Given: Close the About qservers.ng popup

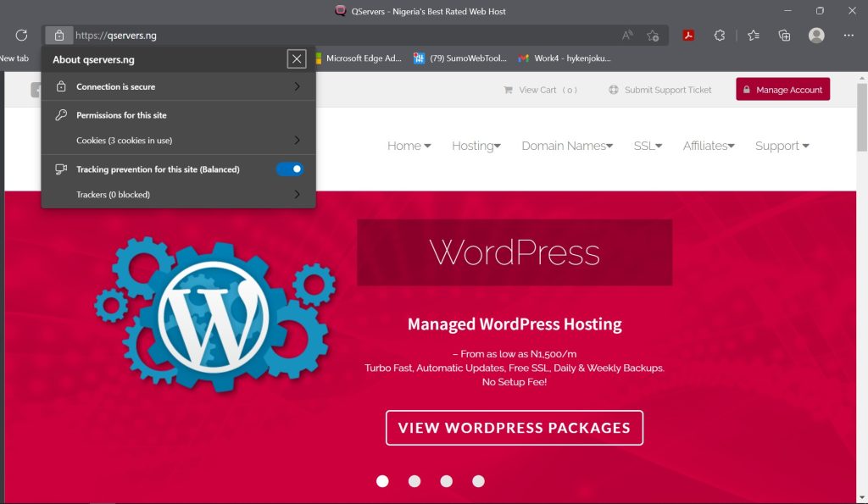Looking at the screenshot, I should pos(297,58).
